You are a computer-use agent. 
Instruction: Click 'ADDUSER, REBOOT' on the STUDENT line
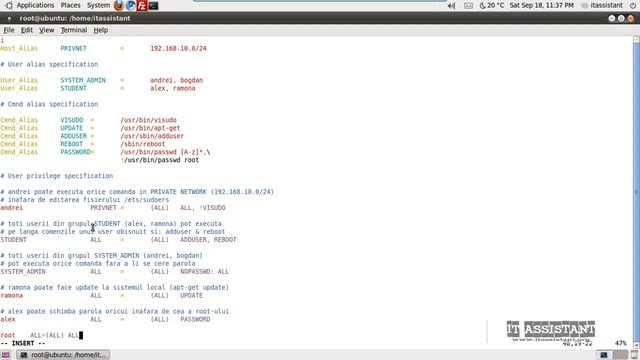209,240
